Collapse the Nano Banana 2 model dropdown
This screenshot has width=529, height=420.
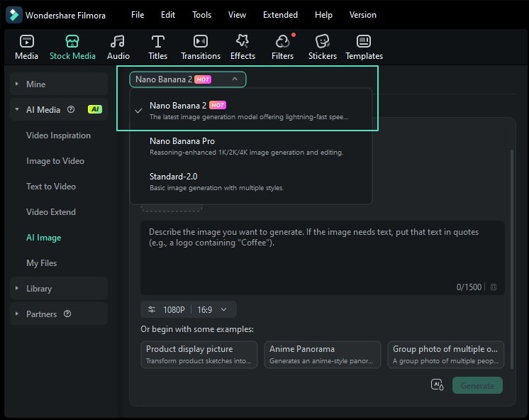tap(188, 79)
